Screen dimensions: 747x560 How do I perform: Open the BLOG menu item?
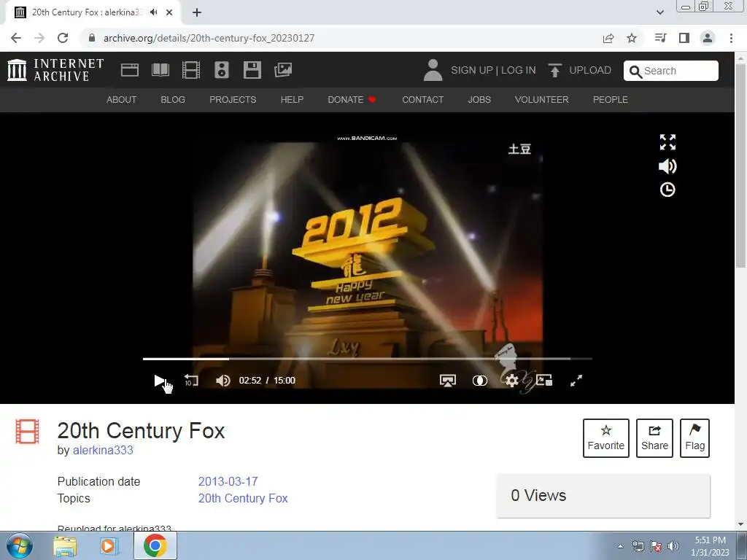coord(173,99)
